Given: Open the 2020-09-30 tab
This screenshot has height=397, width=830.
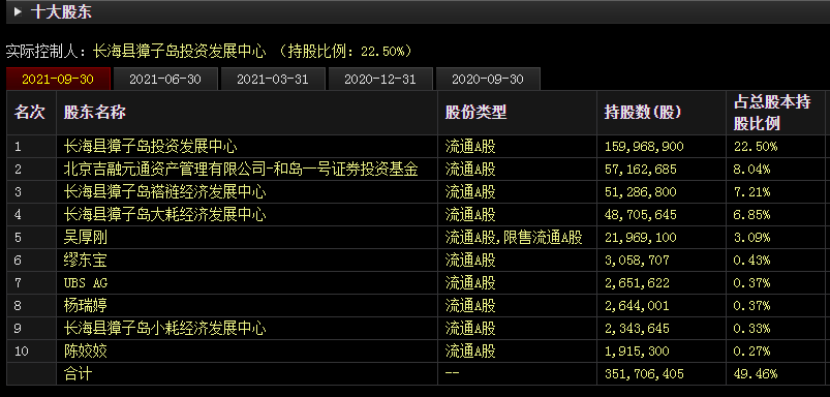Looking at the screenshot, I should point(488,79).
